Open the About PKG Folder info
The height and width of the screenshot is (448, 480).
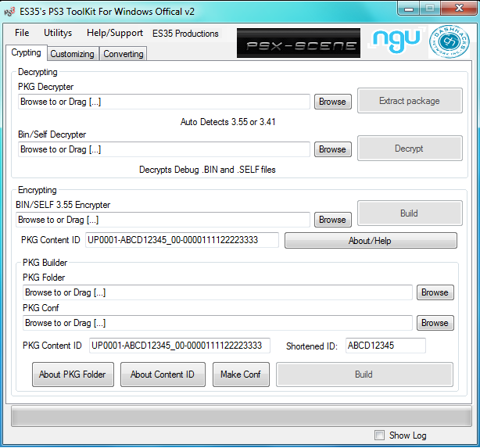tap(73, 375)
